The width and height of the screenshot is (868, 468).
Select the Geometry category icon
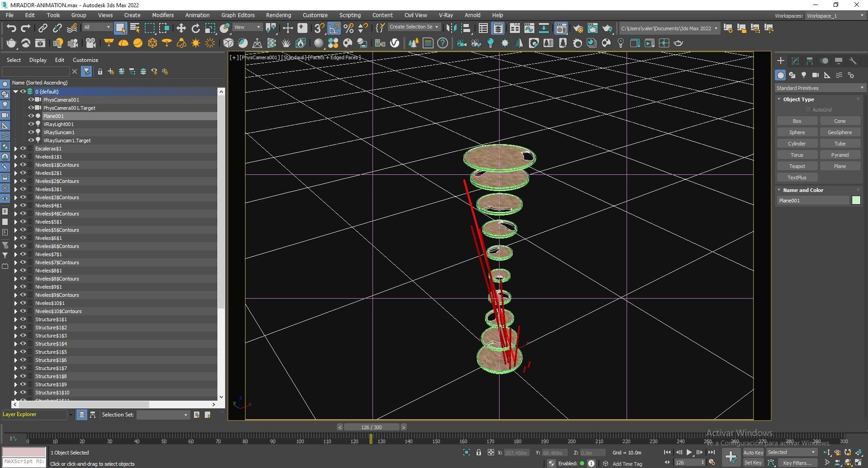pos(780,75)
